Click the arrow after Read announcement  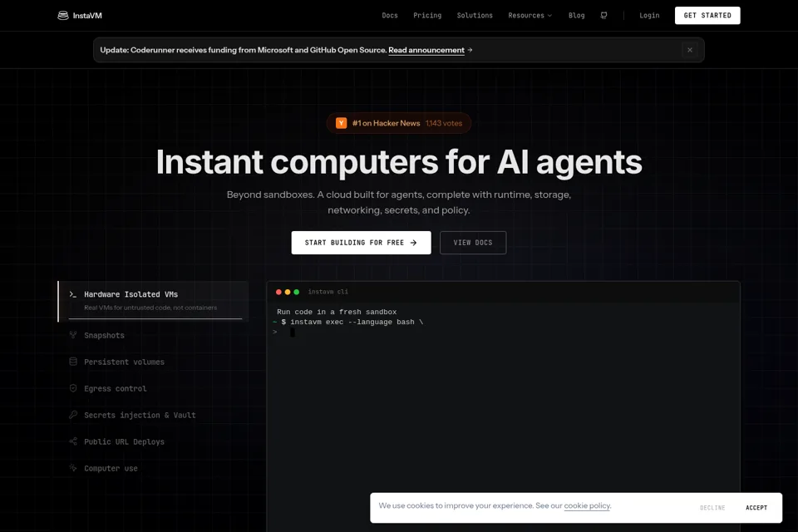(470, 50)
